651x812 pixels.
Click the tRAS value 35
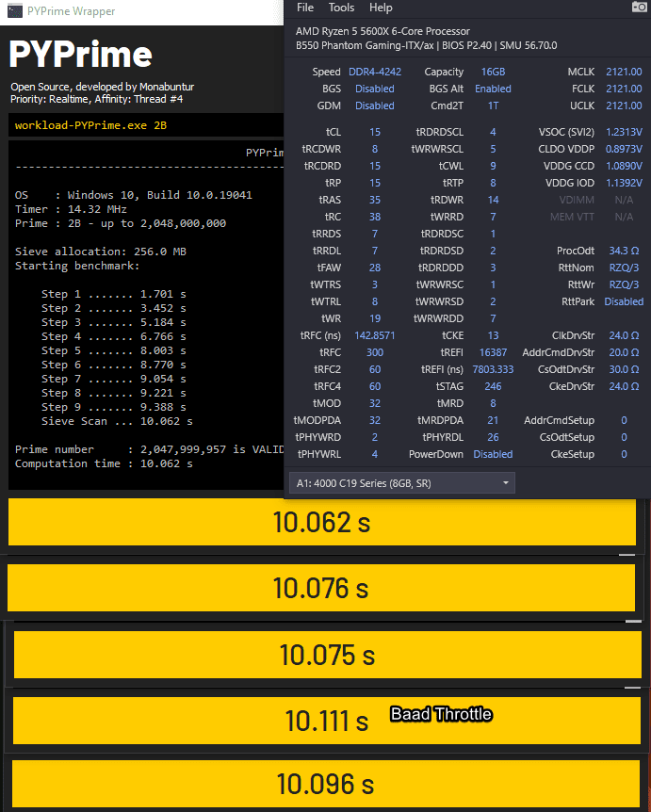374,200
